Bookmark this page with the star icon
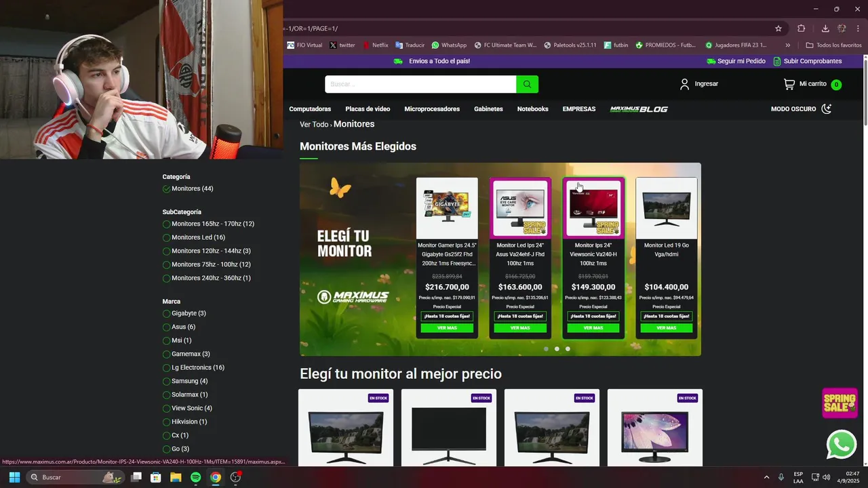 [778, 28]
